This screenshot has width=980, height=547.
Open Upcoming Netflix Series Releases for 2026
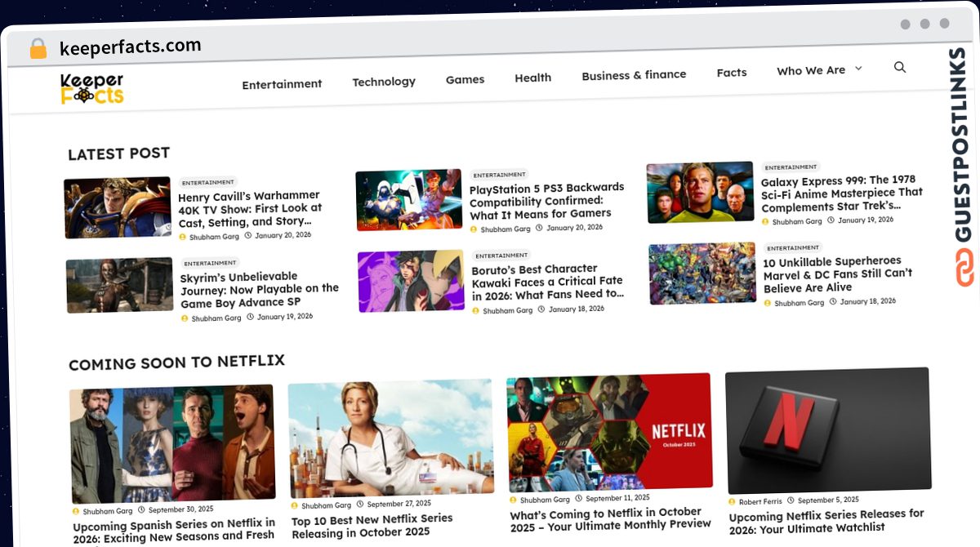tap(826, 520)
